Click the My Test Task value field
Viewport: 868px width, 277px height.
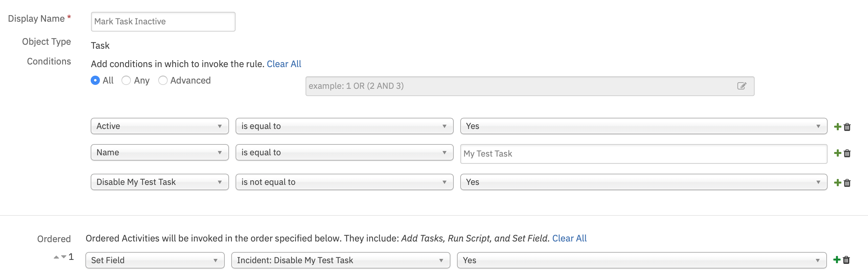click(x=643, y=154)
